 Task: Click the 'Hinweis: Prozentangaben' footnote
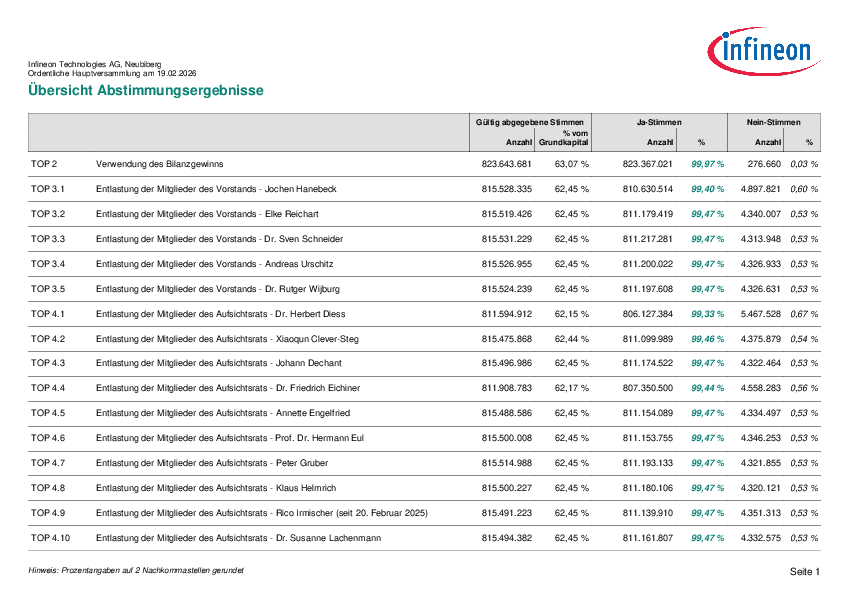tap(136, 570)
